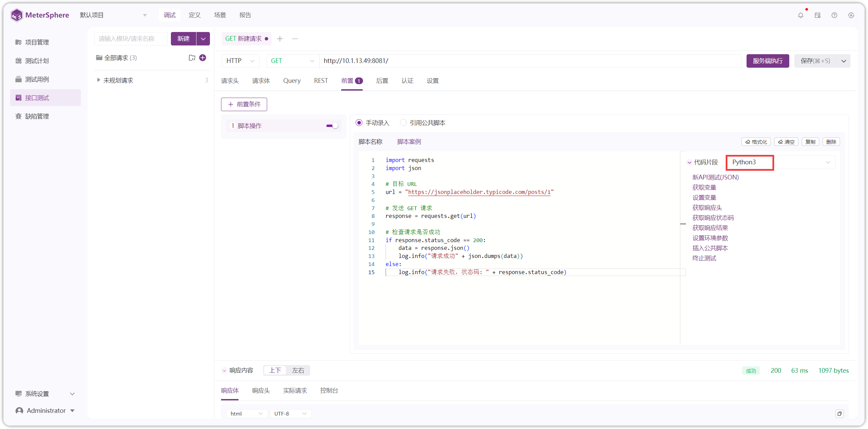The height and width of the screenshot is (429, 868).
Task: Open the tab more-options ellipsis
Action: [x=295, y=39]
